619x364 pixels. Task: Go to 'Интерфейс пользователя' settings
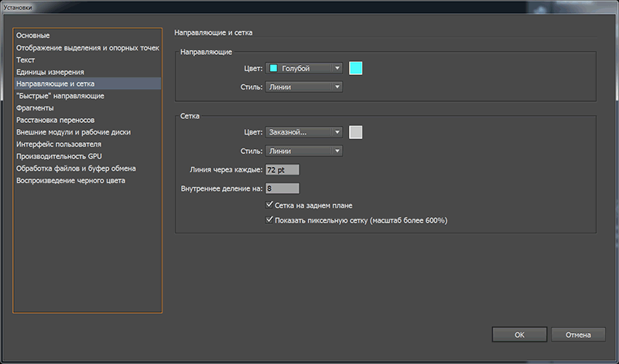click(59, 144)
